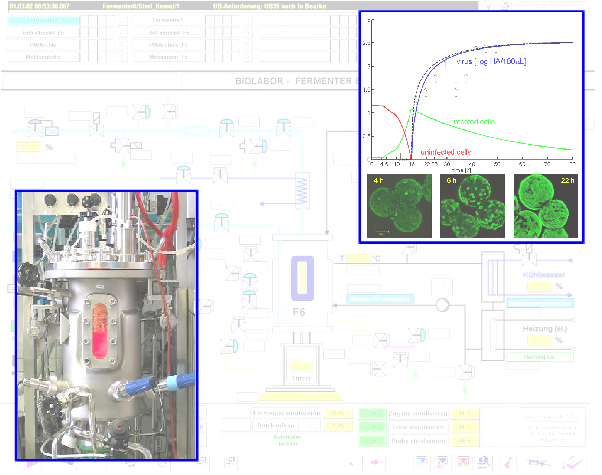
Task: Click the Kühlwasser vorhanden status indicator
Action: (540, 303)
